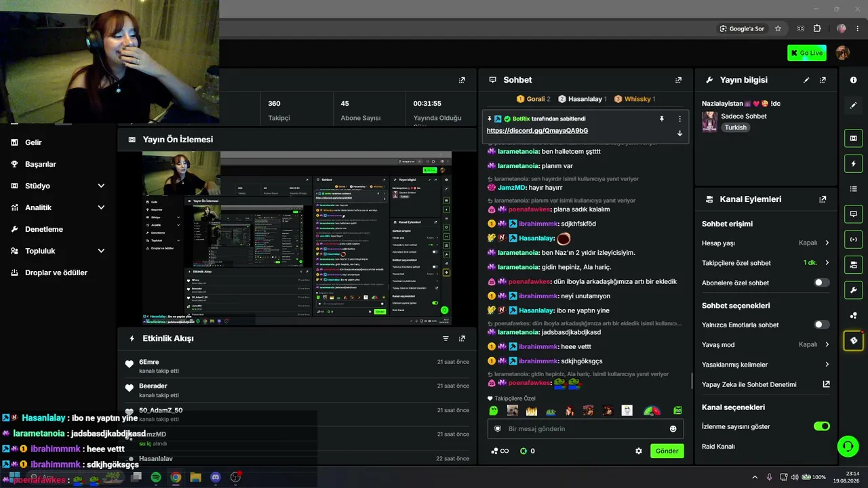Click the chat identity shield icon in the message box

coord(498,429)
